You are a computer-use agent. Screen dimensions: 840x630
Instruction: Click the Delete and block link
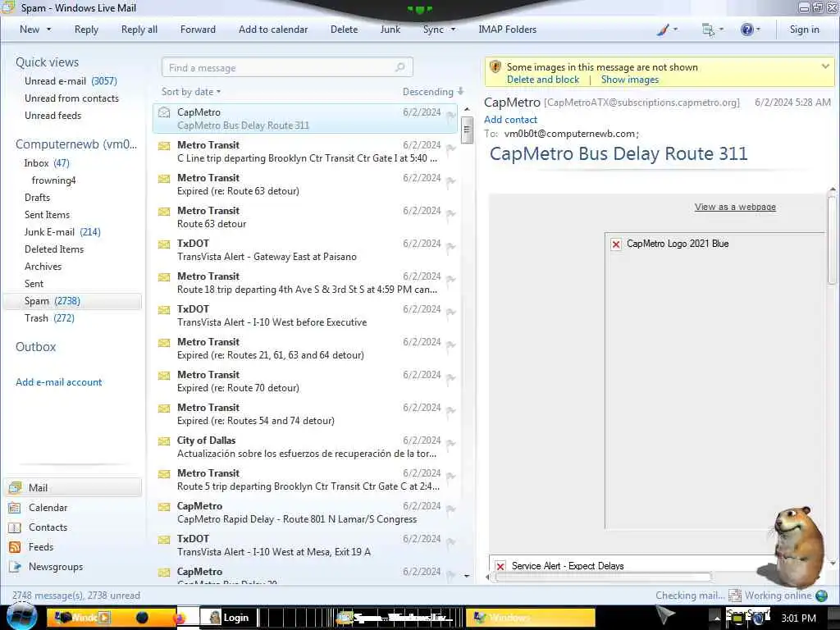(x=543, y=80)
